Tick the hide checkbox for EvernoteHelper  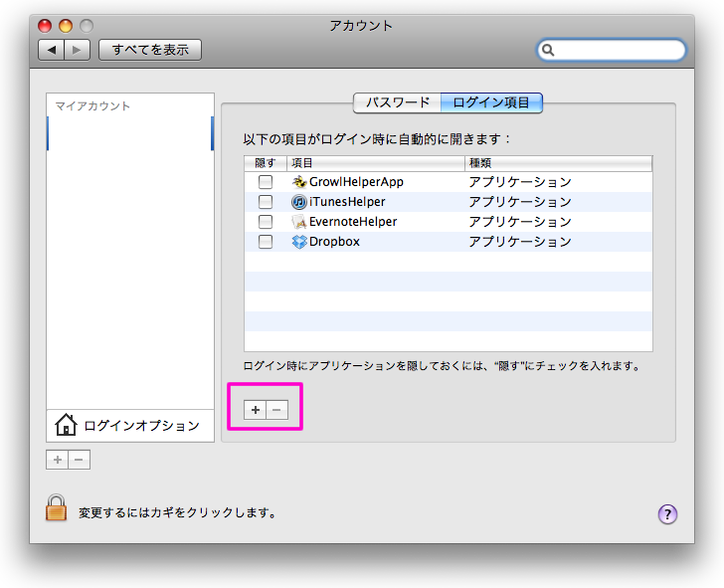point(265,222)
